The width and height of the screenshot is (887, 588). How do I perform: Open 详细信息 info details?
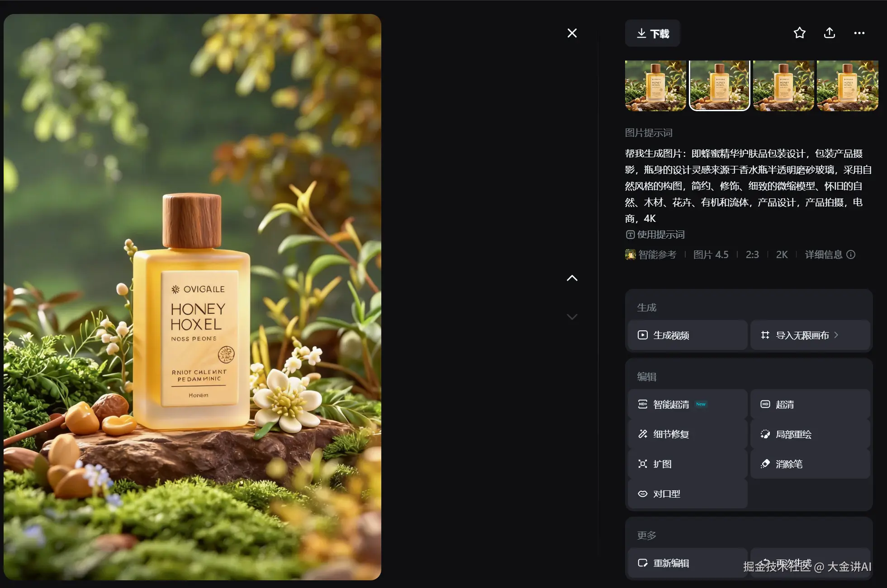pos(830,254)
